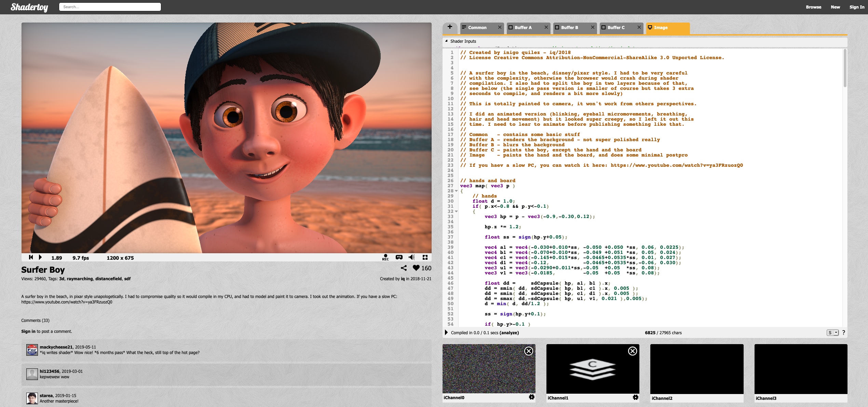
Task: Click the '9.7 fps' readout
Action: (81, 258)
